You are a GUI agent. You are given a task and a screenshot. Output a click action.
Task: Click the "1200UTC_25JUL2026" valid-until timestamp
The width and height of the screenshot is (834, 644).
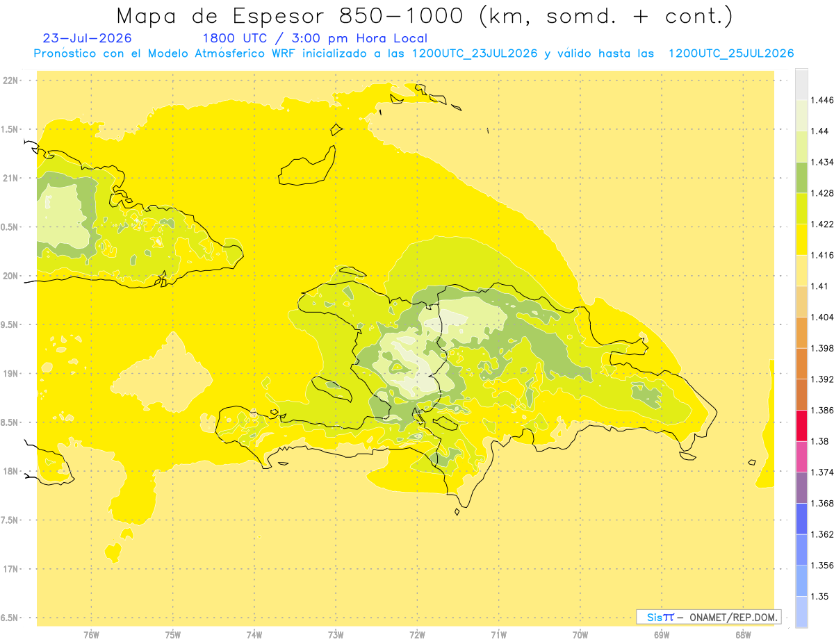point(731,54)
